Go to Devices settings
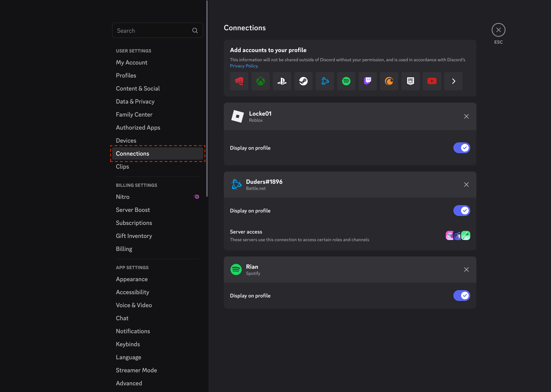551x392 pixels. [x=157, y=141]
